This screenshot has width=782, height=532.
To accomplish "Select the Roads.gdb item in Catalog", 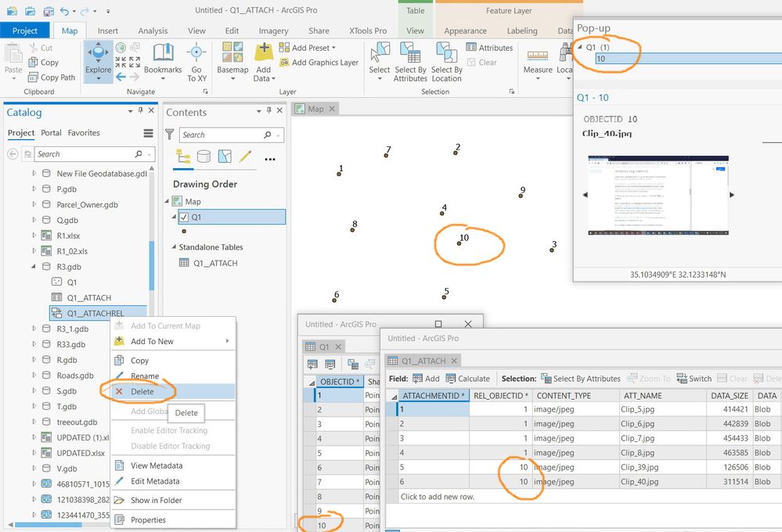I will [75, 376].
